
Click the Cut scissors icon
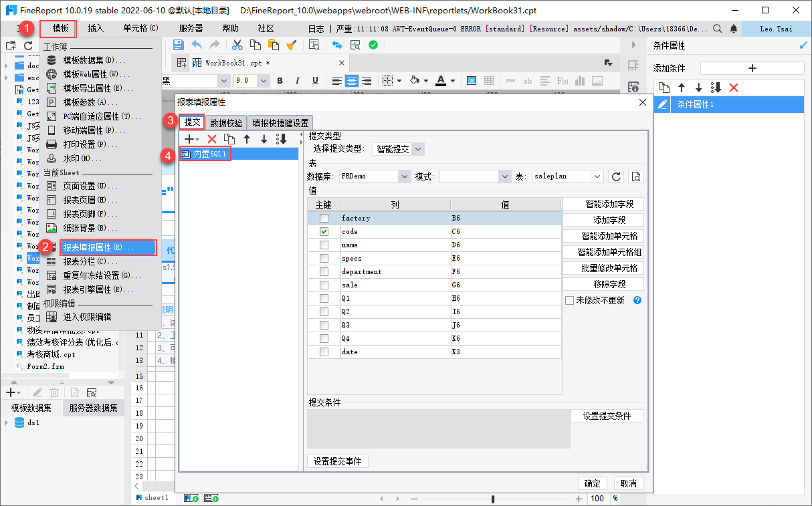coord(237,45)
